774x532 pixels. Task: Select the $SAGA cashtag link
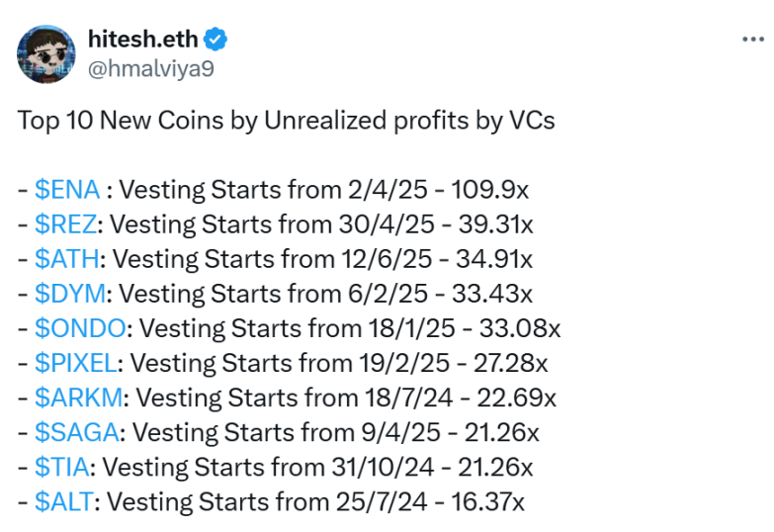[76, 432]
